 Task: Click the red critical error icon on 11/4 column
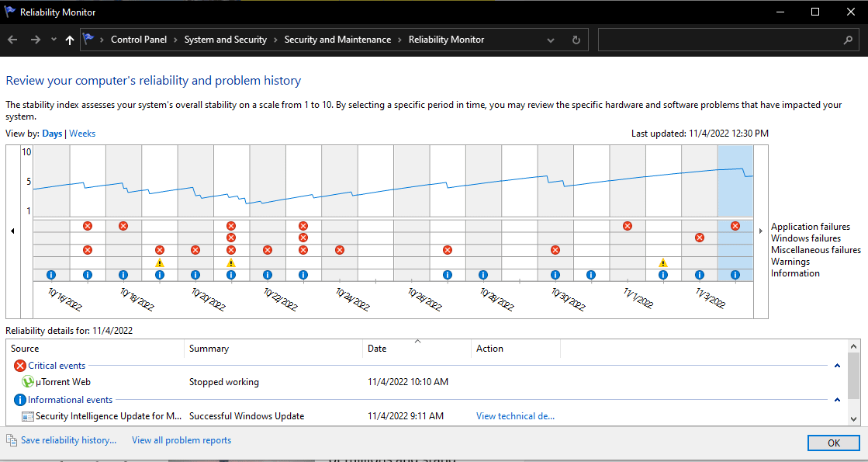click(734, 226)
